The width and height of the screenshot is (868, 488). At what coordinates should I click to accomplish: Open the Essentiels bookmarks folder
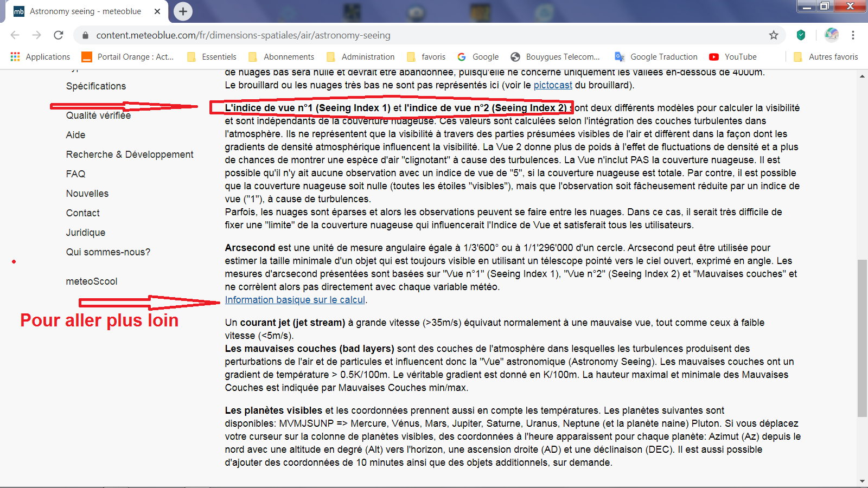[x=212, y=57]
